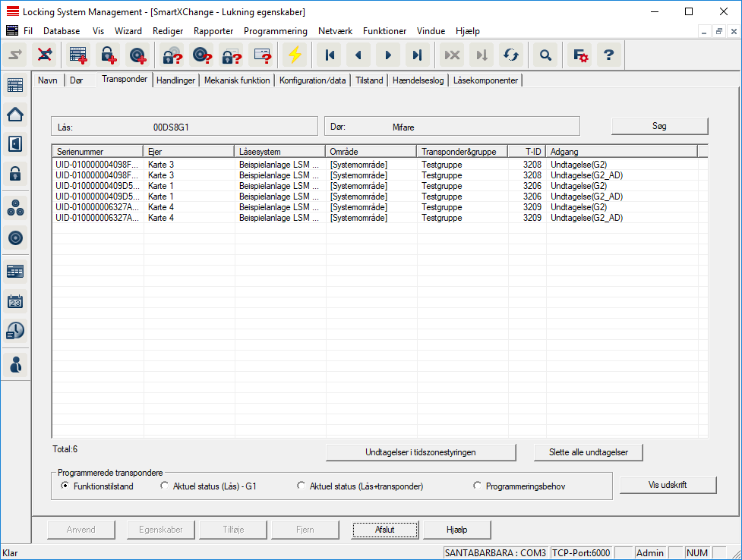This screenshot has height=560, width=742.
Task: Switch to the Hændelseslog tab
Action: click(x=418, y=80)
